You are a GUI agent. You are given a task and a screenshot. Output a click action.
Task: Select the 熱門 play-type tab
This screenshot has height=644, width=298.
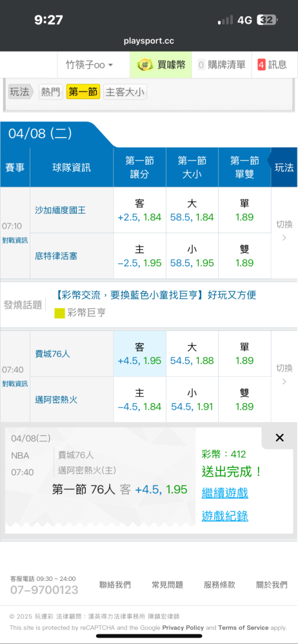50,92
